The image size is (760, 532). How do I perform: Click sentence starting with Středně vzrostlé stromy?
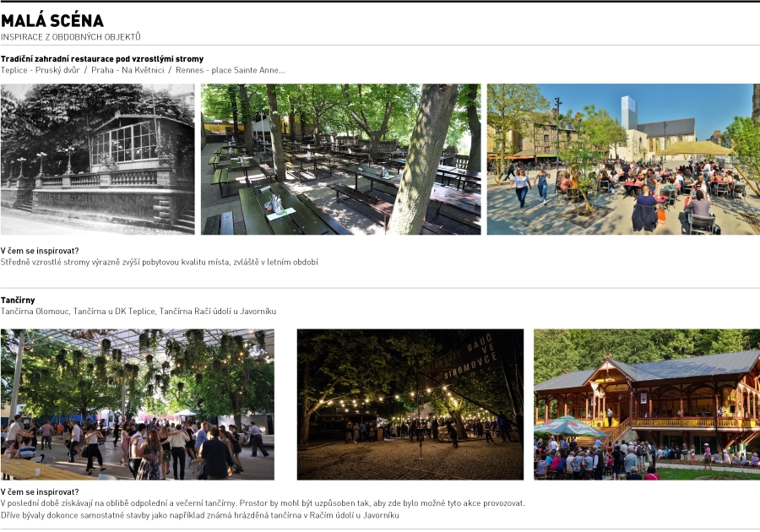pyautogui.click(x=159, y=262)
